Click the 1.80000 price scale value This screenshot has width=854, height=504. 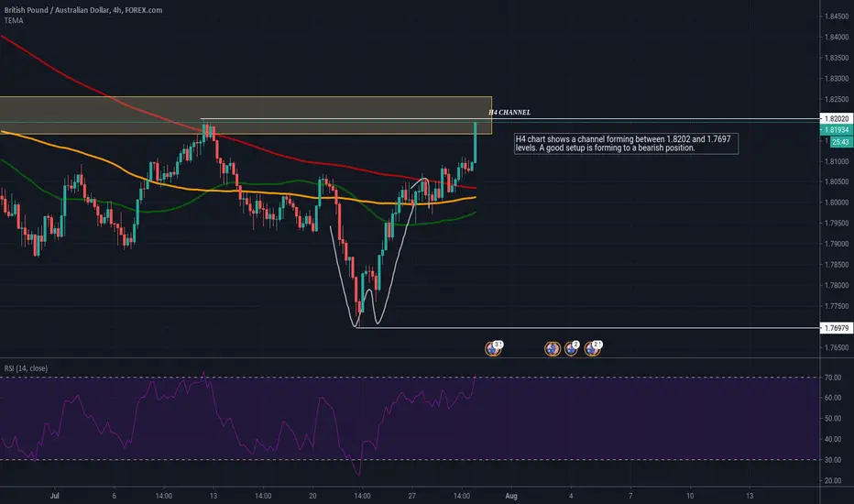836,203
